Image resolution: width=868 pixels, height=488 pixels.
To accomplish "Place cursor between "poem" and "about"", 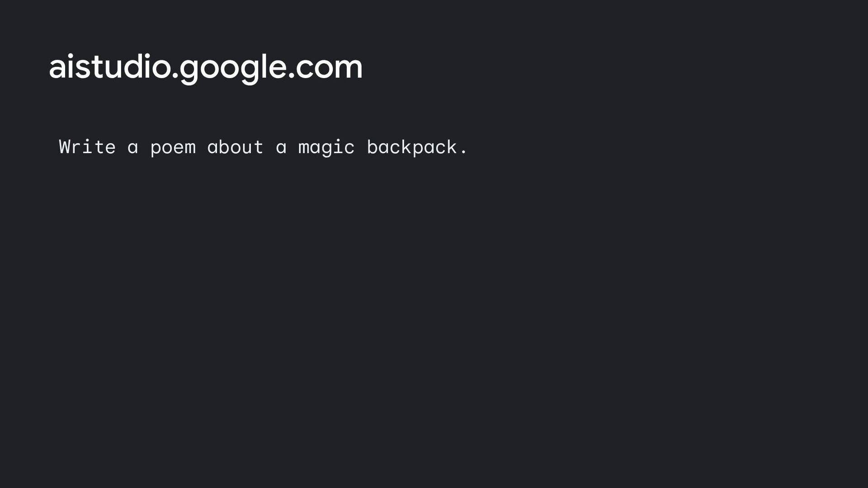I will click(x=202, y=148).
